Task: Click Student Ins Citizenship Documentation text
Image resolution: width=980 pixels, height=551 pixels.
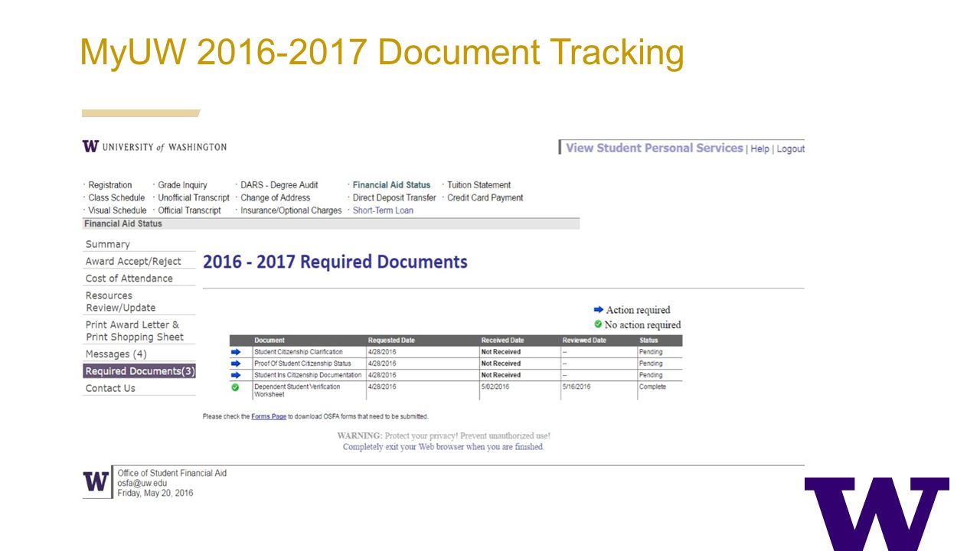Action: [308, 375]
